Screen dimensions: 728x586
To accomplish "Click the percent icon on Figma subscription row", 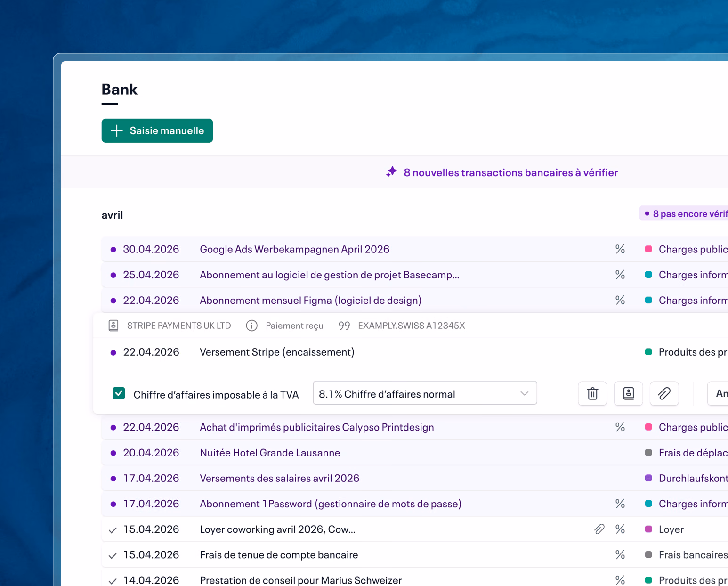I will coord(620,300).
